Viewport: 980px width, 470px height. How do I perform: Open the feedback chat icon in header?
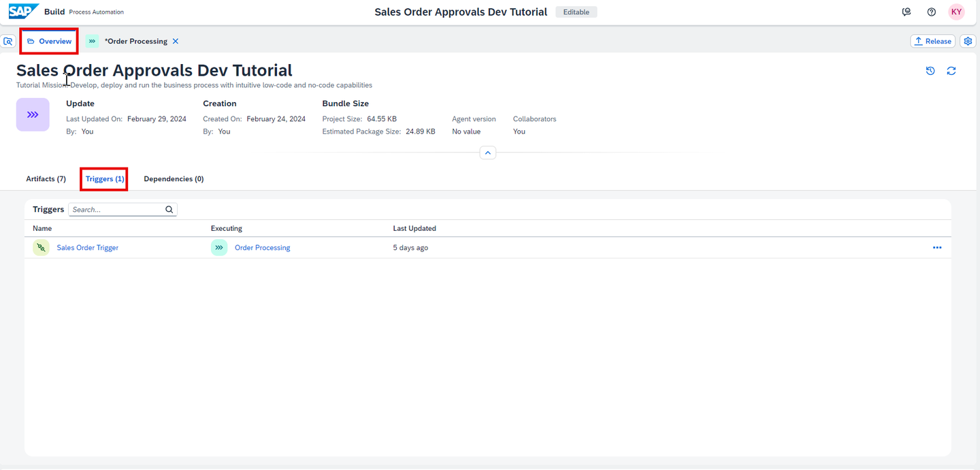point(906,12)
